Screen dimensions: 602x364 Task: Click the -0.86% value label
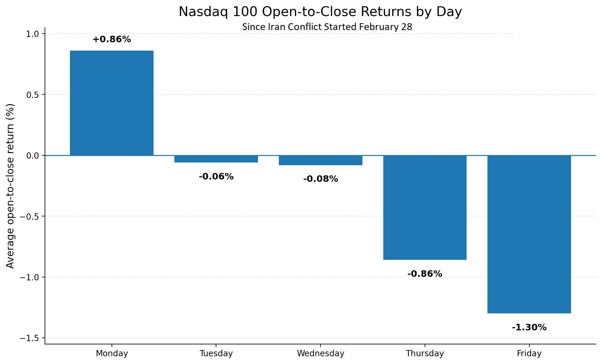click(x=425, y=274)
